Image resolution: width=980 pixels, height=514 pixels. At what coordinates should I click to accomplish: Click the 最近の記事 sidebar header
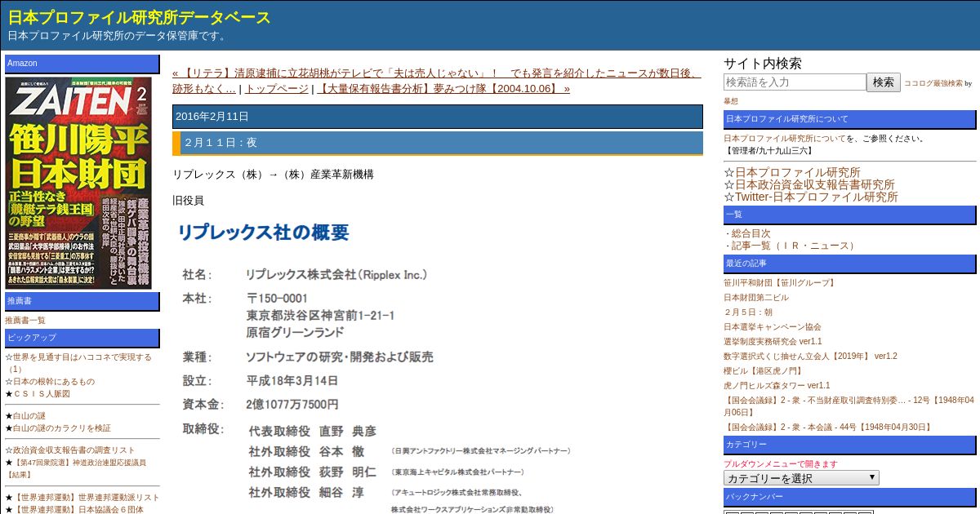pyautogui.click(x=849, y=264)
